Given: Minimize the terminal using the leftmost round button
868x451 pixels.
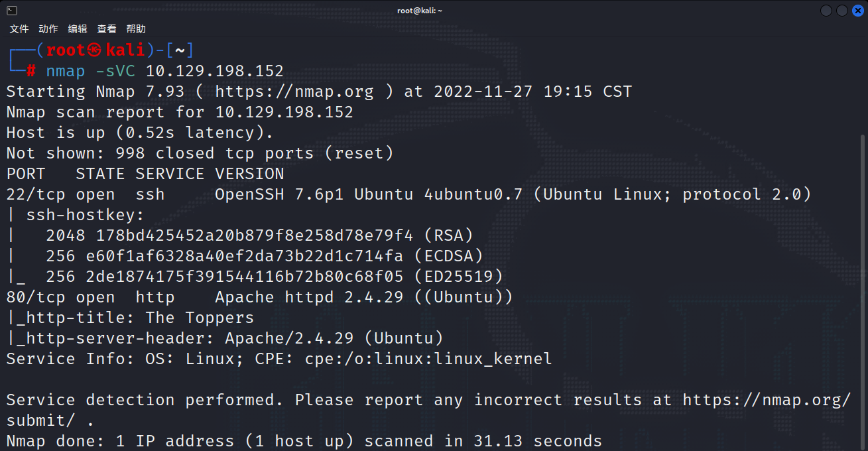Looking at the screenshot, I should pos(826,11).
